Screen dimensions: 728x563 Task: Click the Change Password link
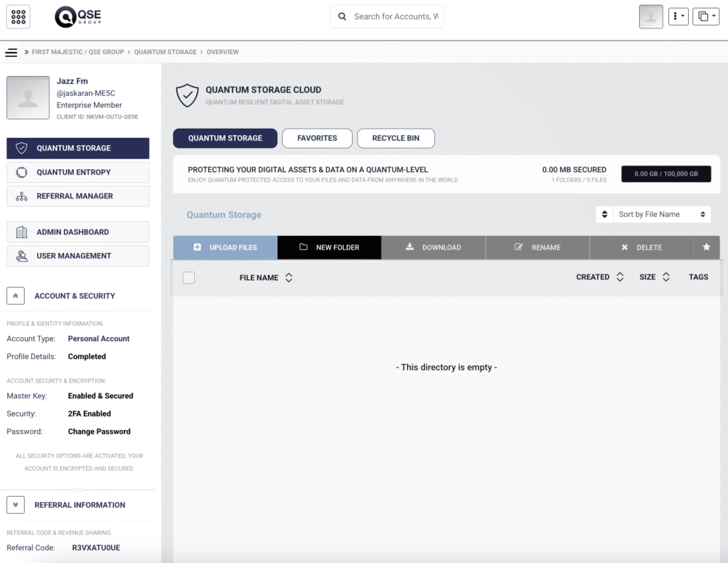[100, 431]
